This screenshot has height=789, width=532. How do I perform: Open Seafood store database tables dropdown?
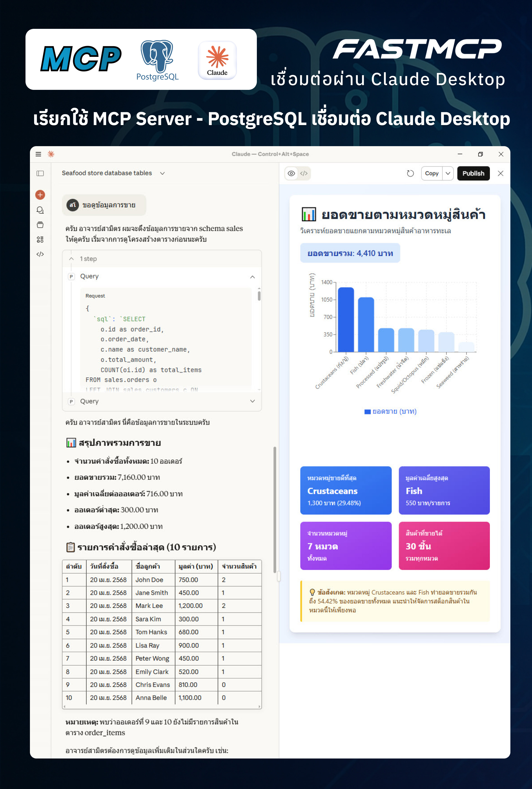pyautogui.click(x=163, y=173)
